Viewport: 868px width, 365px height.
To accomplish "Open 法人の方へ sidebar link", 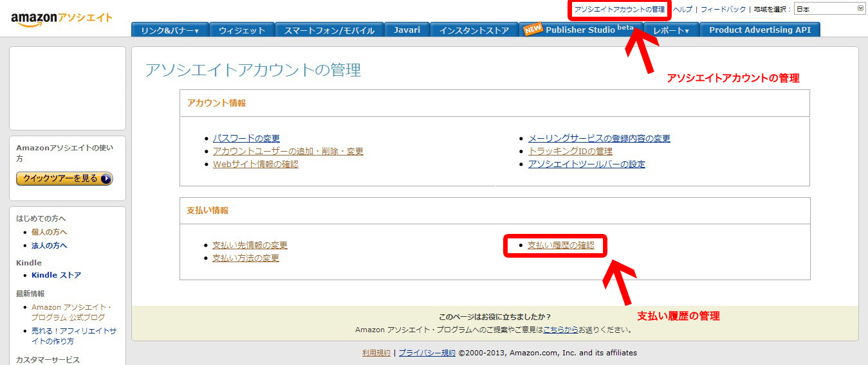I will pyautogui.click(x=50, y=245).
